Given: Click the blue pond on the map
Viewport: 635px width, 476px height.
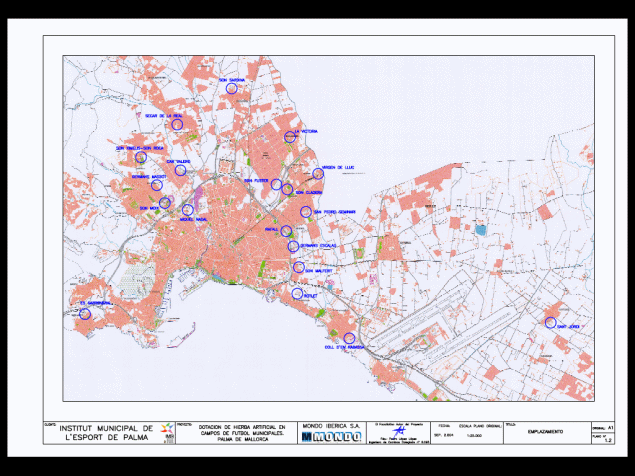Looking at the screenshot, I should (x=480, y=230).
